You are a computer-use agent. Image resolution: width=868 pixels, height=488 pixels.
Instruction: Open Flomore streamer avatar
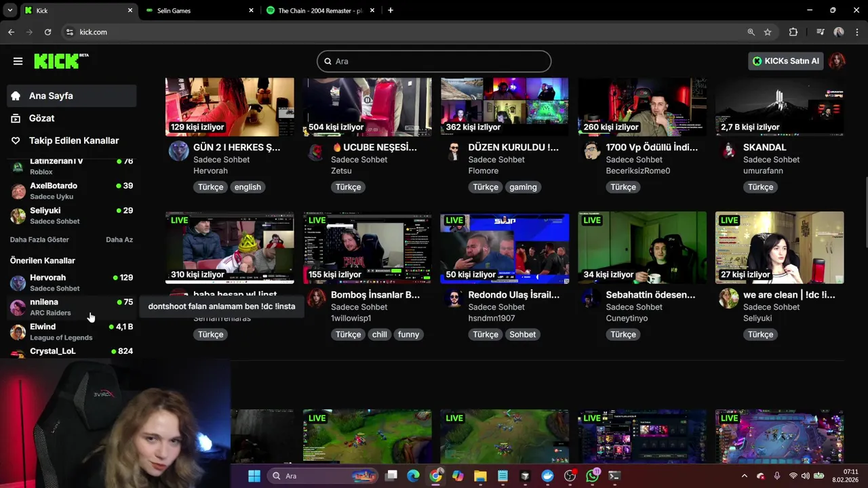454,150
